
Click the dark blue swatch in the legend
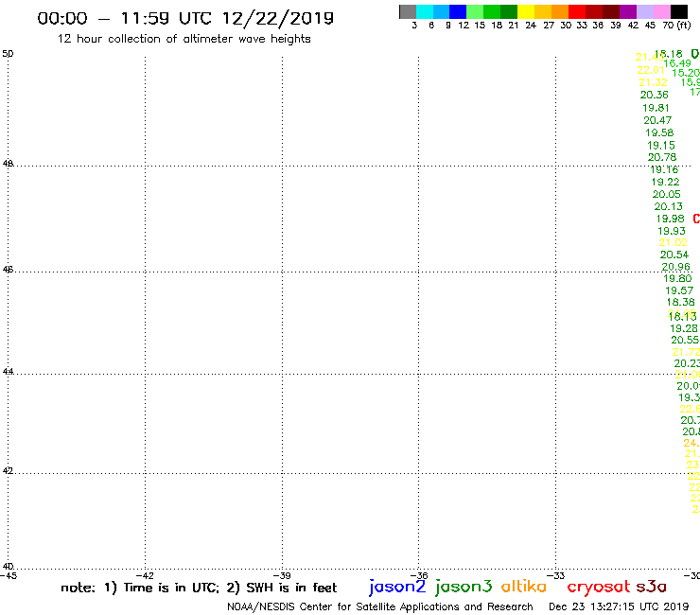tap(458, 11)
